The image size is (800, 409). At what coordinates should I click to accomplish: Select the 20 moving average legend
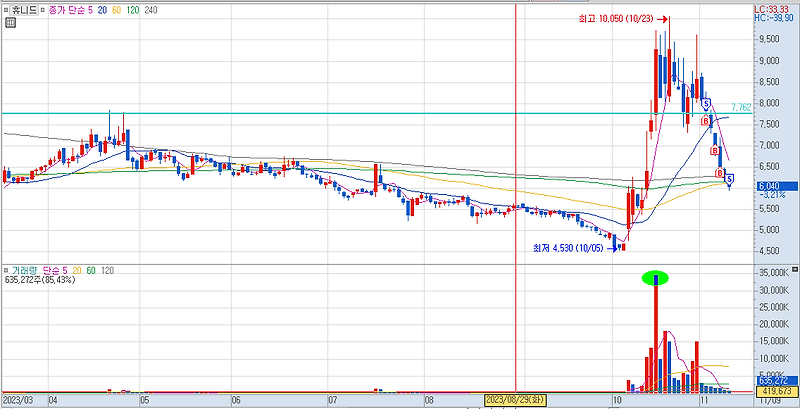tap(102, 10)
